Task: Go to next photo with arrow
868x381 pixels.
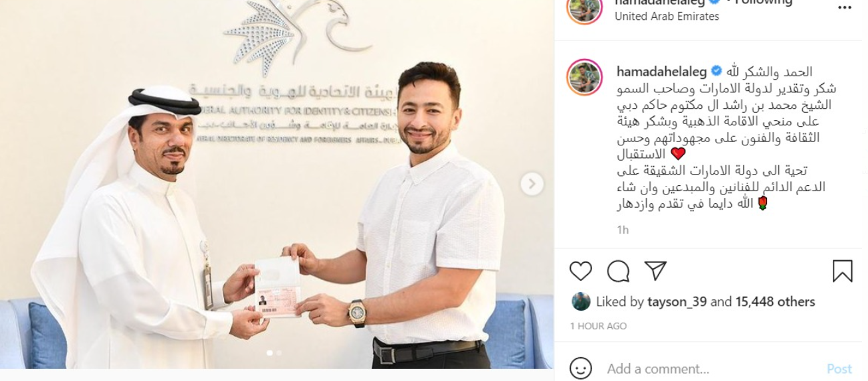Action: point(532,184)
